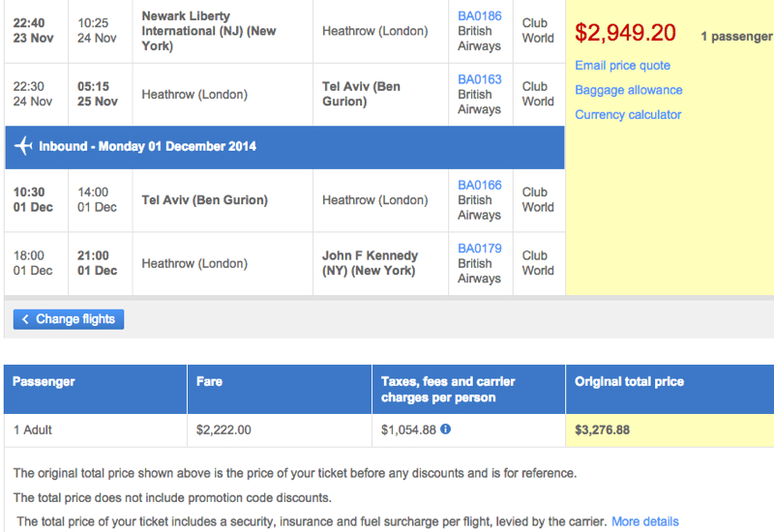Open flight BA0166 details
Image resolution: width=774 pixels, height=532 pixels.
(479, 185)
